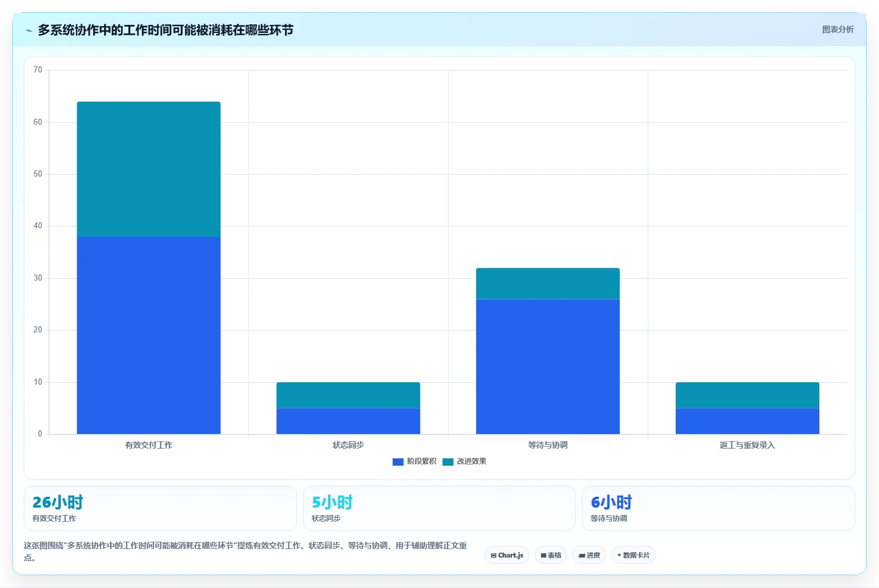Select the blue 返工与重复录入 bar segment
879x588 pixels.
(x=748, y=421)
